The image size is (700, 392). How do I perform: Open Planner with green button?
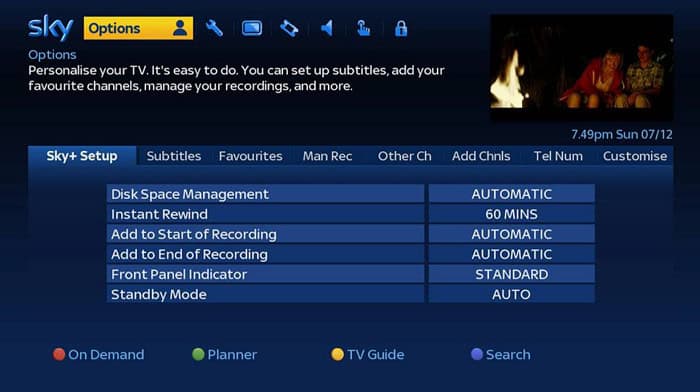pos(224,354)
